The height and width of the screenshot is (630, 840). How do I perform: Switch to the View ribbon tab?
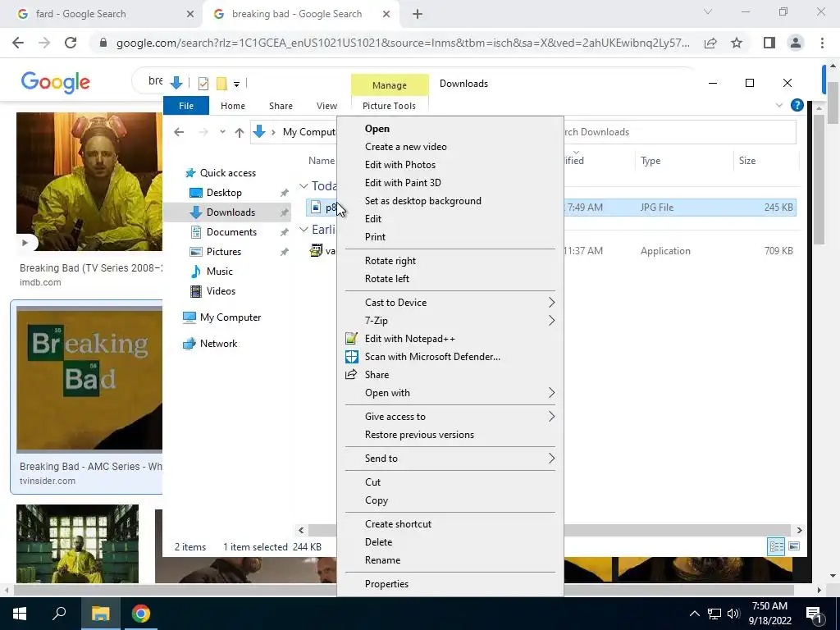[326, 106]
